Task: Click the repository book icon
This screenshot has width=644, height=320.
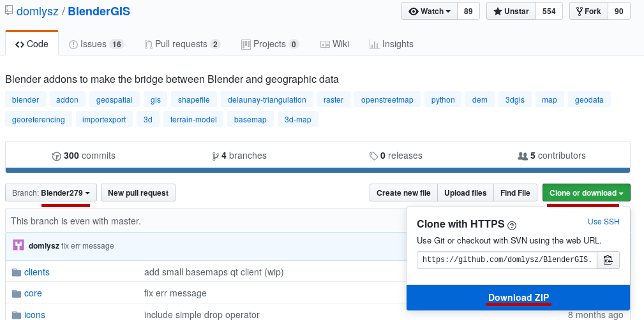Action: [x=9, y=10]
